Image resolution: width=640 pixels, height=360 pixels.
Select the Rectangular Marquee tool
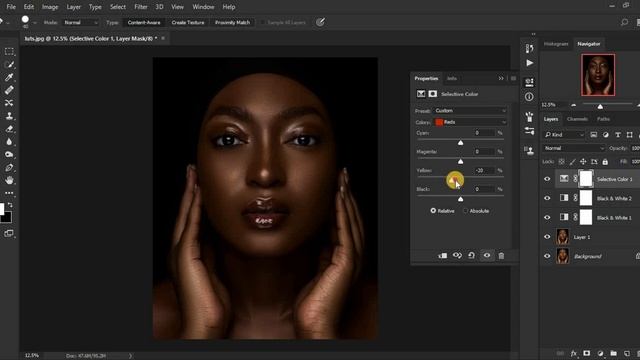coord(9,52)
